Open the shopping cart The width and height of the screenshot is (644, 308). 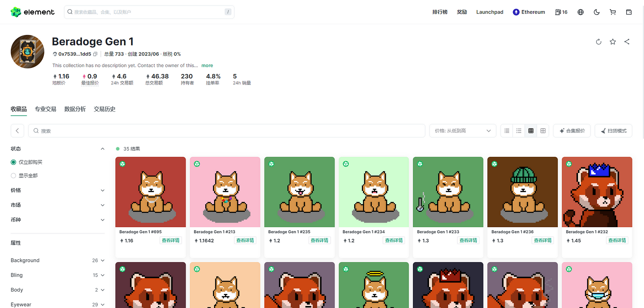click(x=613, y=12)
